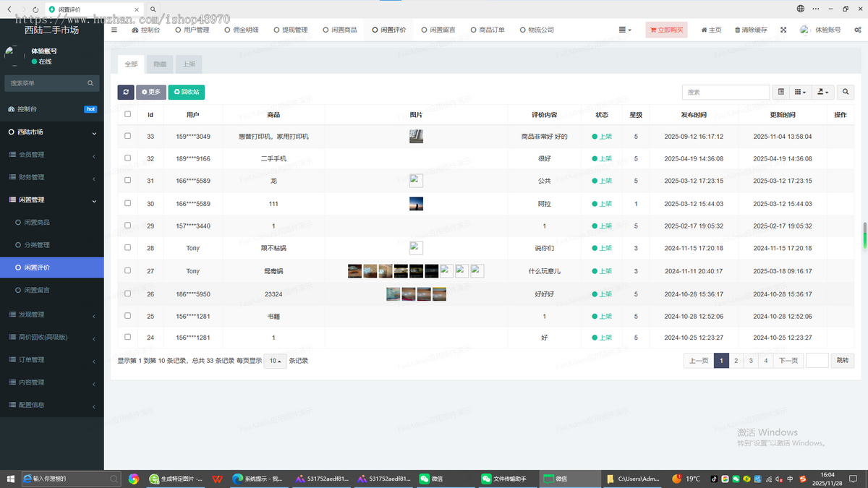Switch to the 隐藏 filter tab
The width and height of the screenshot is (868, 488).
(x=160, y=64)
